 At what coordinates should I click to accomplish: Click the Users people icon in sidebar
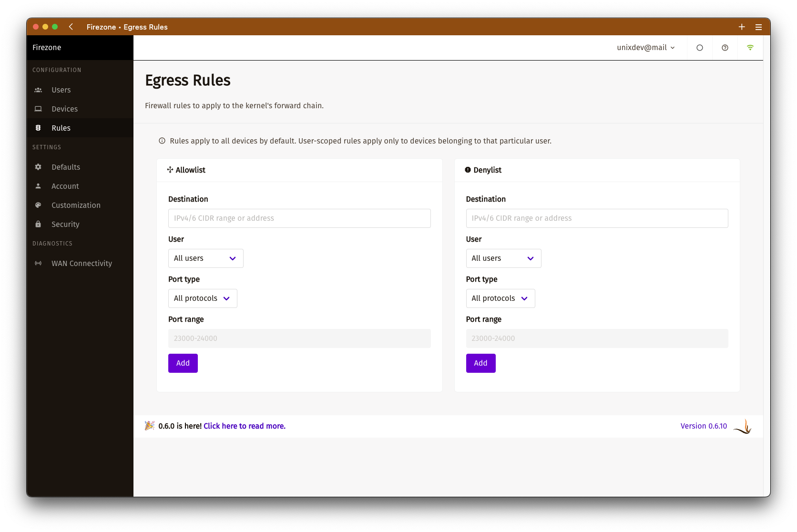tap(38, 90)
